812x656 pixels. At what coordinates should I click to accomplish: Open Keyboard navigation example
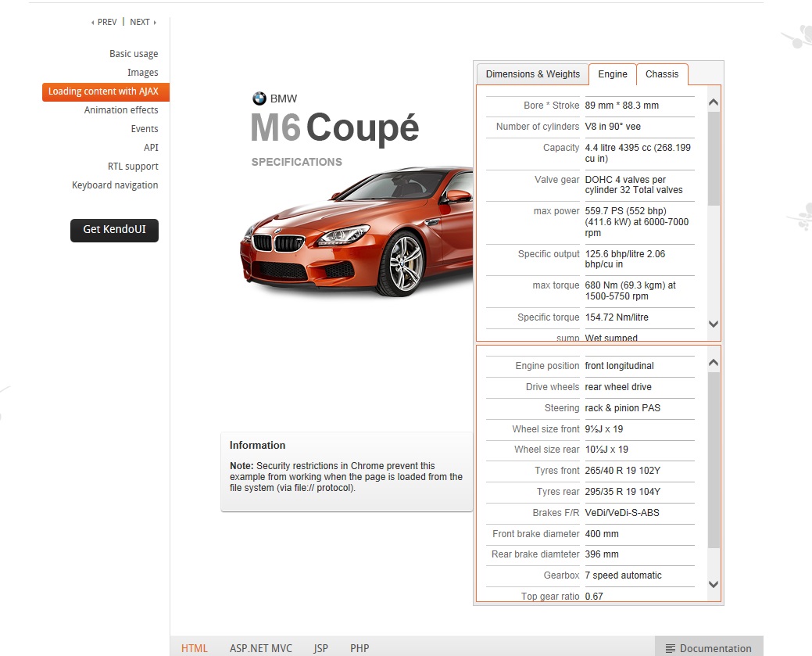(114, 185)
